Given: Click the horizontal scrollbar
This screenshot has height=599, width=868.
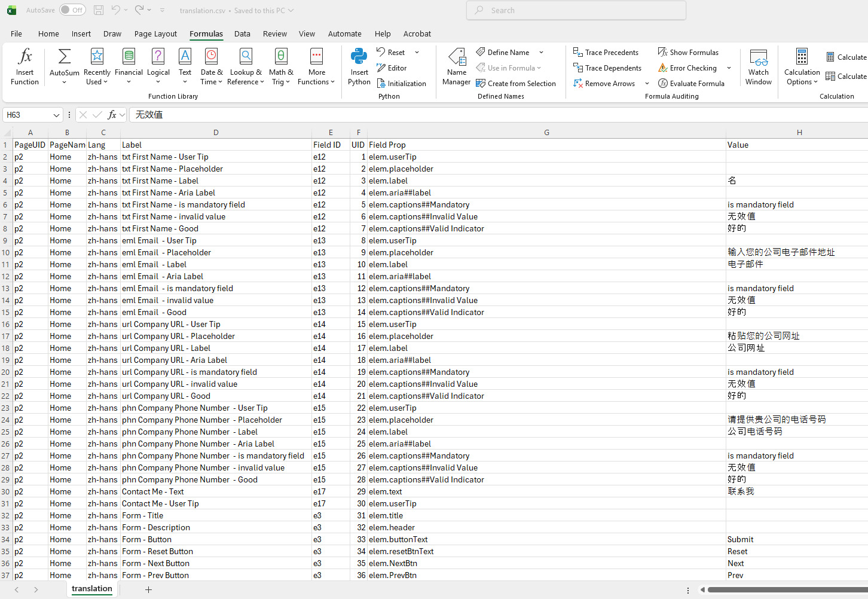Looking at the screenshot, I should [x=787, y=589].
